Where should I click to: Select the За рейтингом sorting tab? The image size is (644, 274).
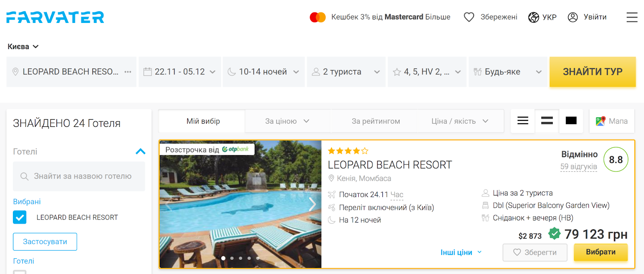[376, 121]
